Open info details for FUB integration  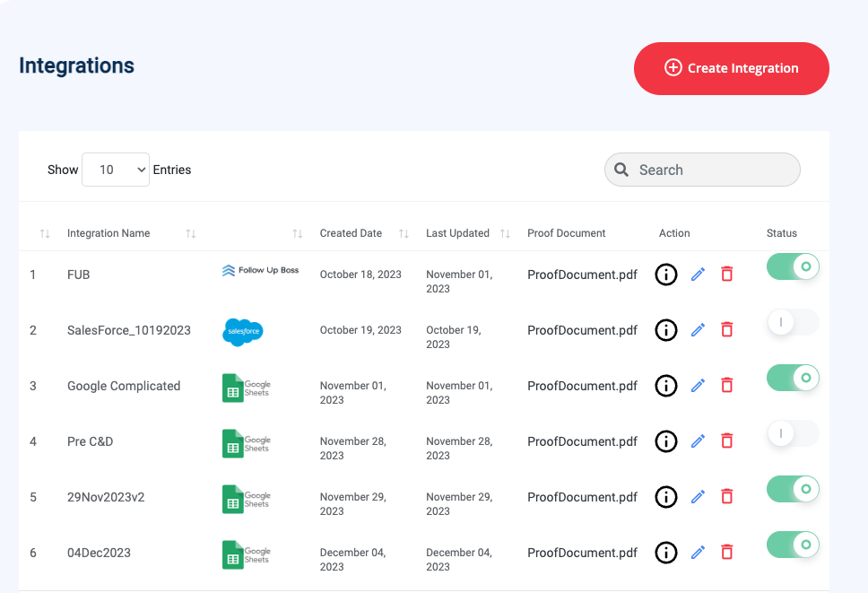[x=665, y=275]
